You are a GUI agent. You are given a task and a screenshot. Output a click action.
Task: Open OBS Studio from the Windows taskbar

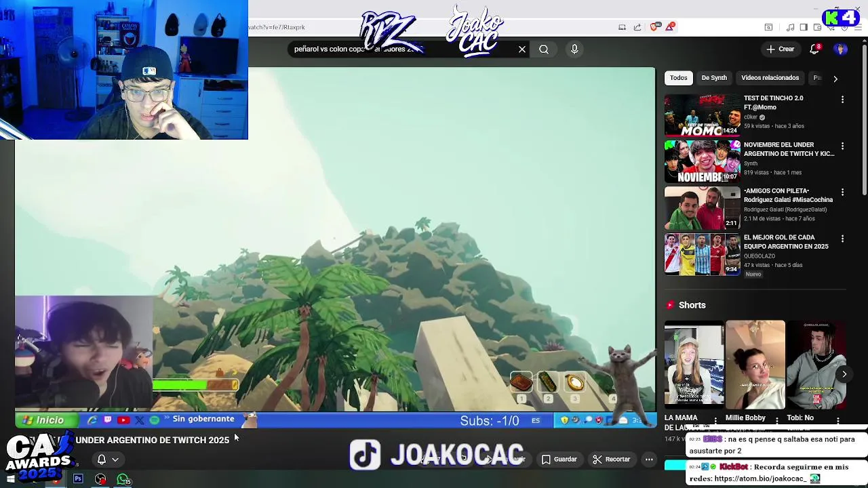tap(100, 480)
